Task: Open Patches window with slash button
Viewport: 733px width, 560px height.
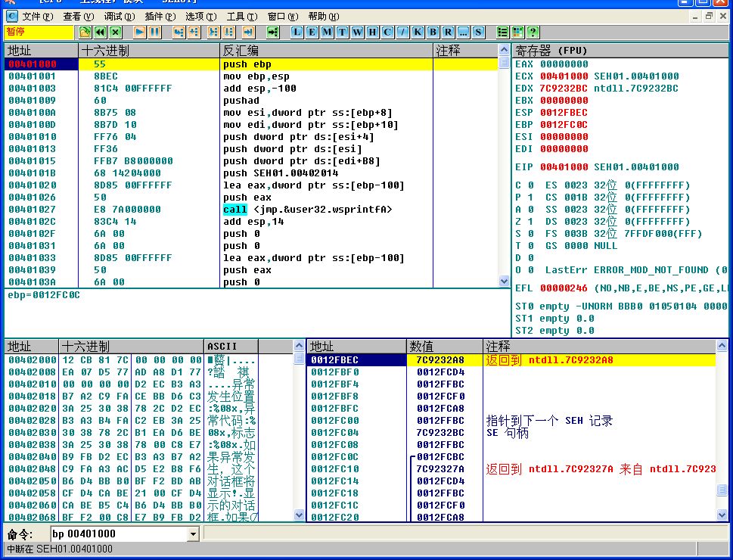Action: coord(402,33)
